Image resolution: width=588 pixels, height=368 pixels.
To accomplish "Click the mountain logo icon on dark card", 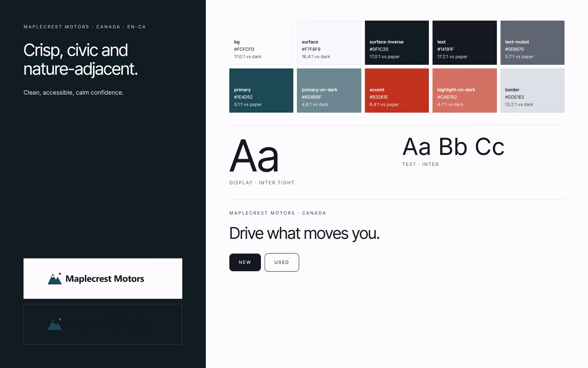I will pos(55,324).
